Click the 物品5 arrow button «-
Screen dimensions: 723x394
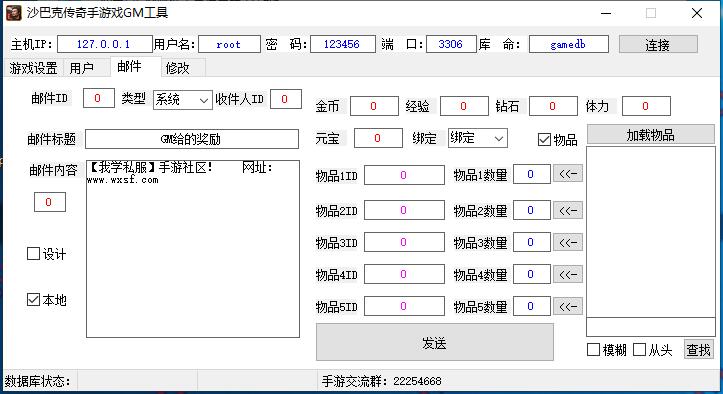coord(568,306)
